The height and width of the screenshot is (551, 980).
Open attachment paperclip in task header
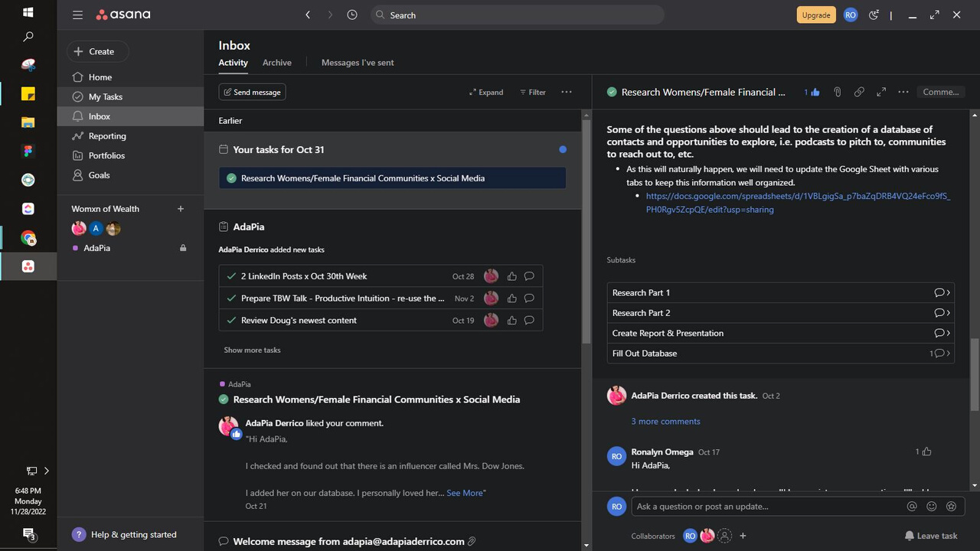(x=838, y=92)
